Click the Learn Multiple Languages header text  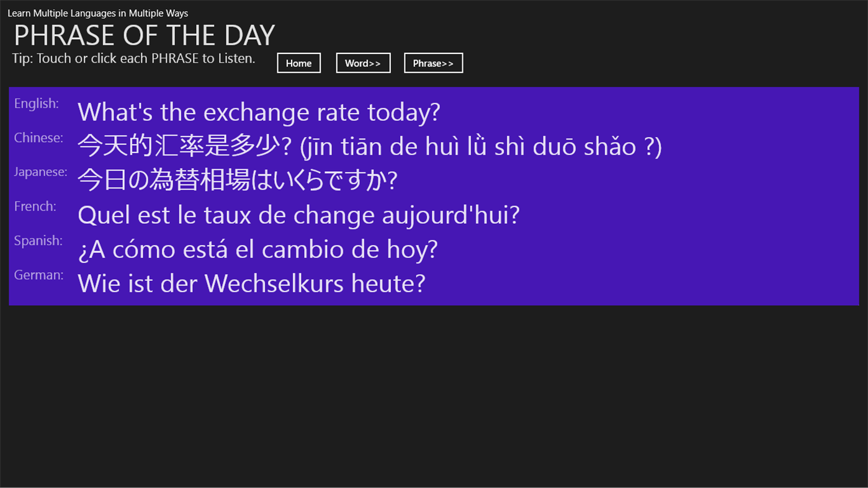coord(97,12)
